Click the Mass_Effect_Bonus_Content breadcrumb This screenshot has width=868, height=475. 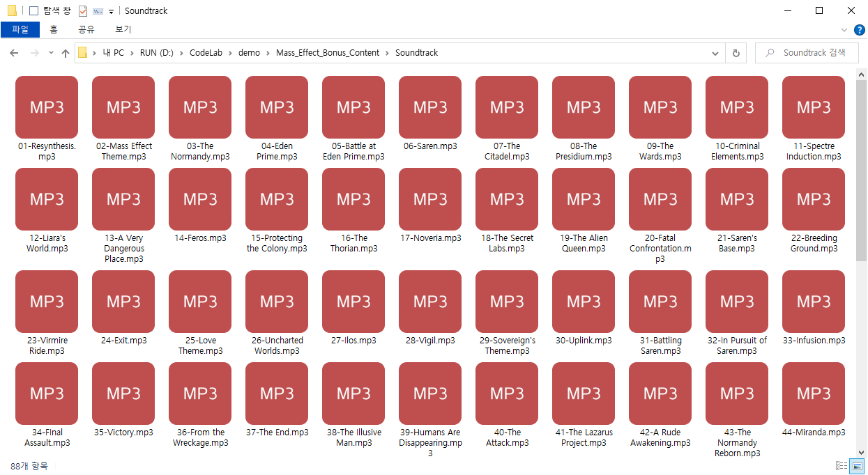(328, 53)
